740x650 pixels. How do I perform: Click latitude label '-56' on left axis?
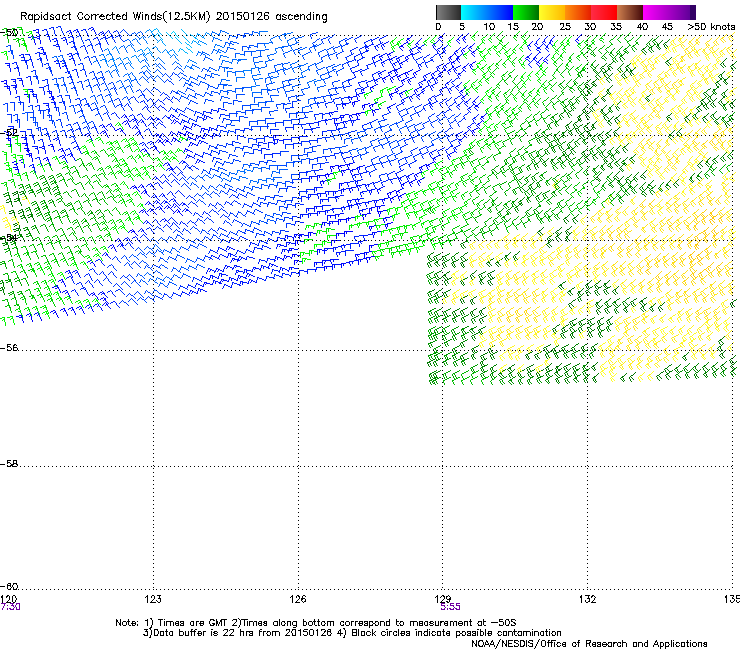pyautogui.click(x=9, y=348)
